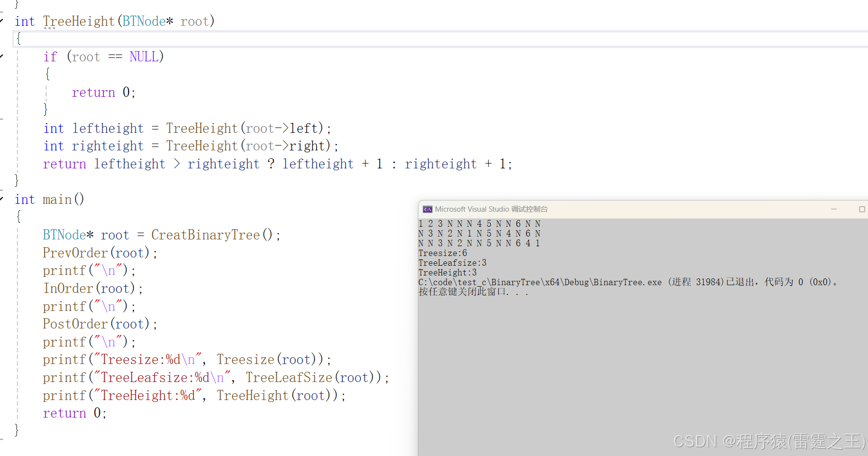Click the 'if (root == NULL)' line
Screen dimensions: 868x456
click(x=104, y=57)
